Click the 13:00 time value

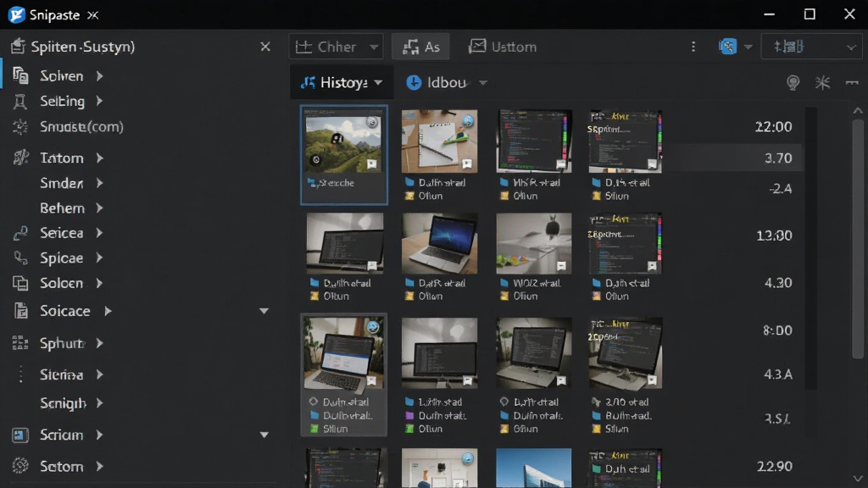pos(774,236)
